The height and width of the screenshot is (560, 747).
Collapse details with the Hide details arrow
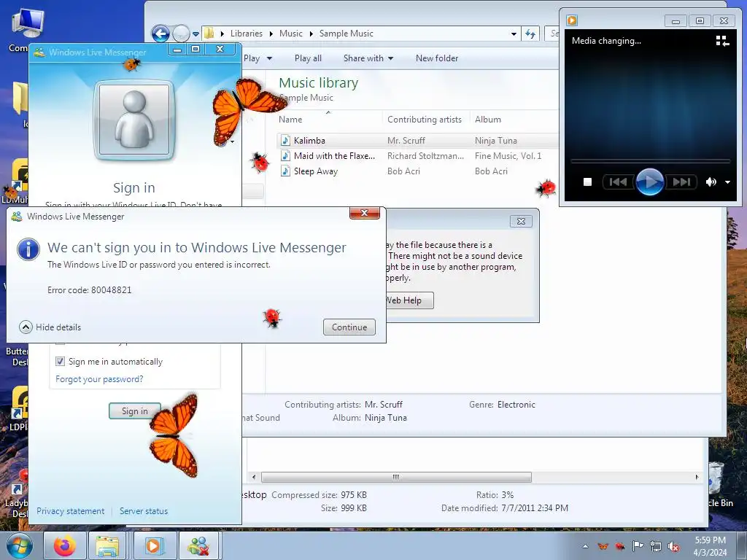26,327
